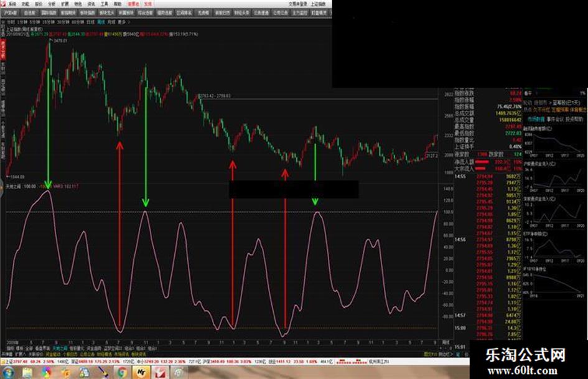Click the 沪深A股 toolbar button

pos(10,13)
